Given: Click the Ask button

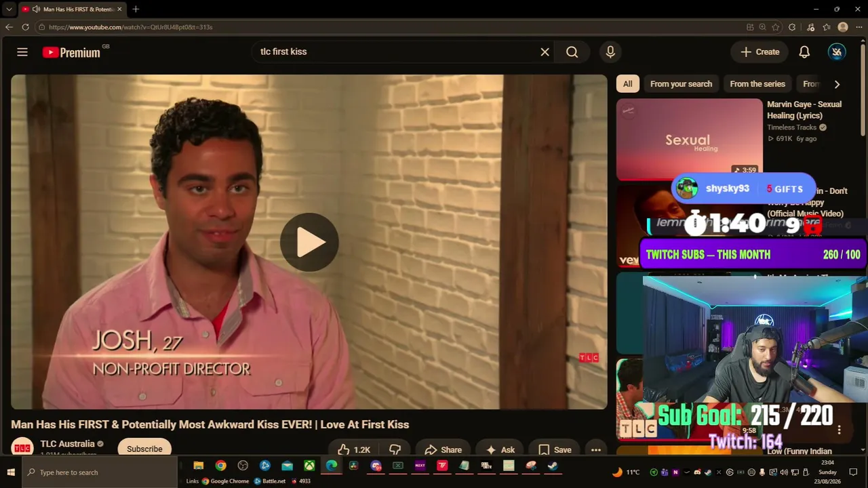Looking at the screenshot, I should 500,449.
